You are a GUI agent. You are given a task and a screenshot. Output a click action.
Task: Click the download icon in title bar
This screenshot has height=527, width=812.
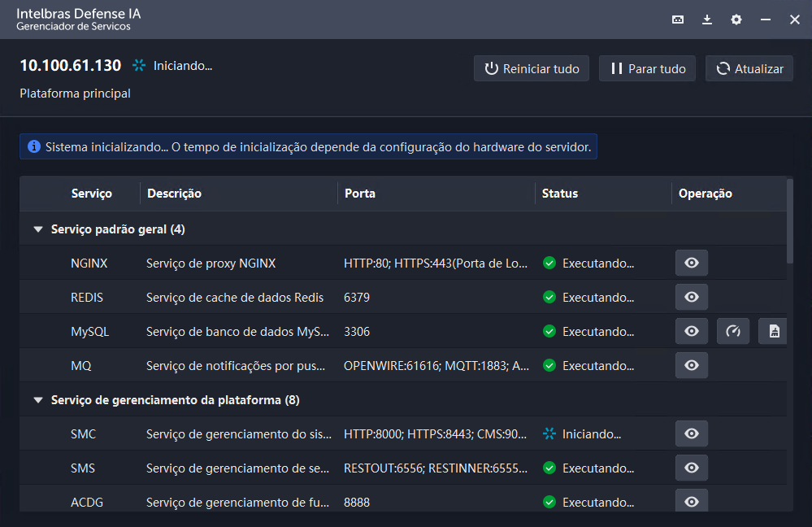click(x=707, y=20)
